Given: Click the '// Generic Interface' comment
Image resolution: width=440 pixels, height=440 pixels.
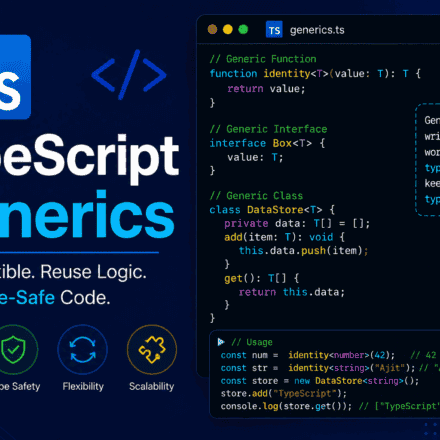Looking at the screenshot, I should tap(268, 129).
